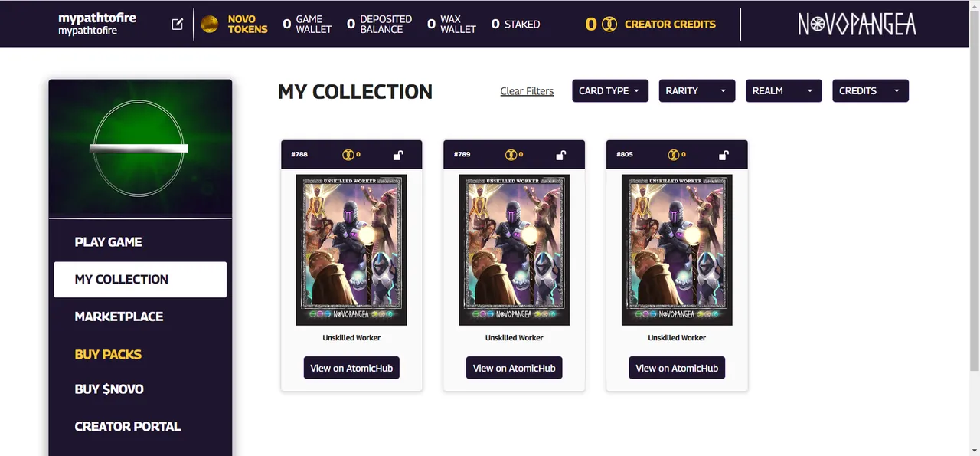Click the credits coin icon on card #789

pyautogui.click(x=511, y=155)
